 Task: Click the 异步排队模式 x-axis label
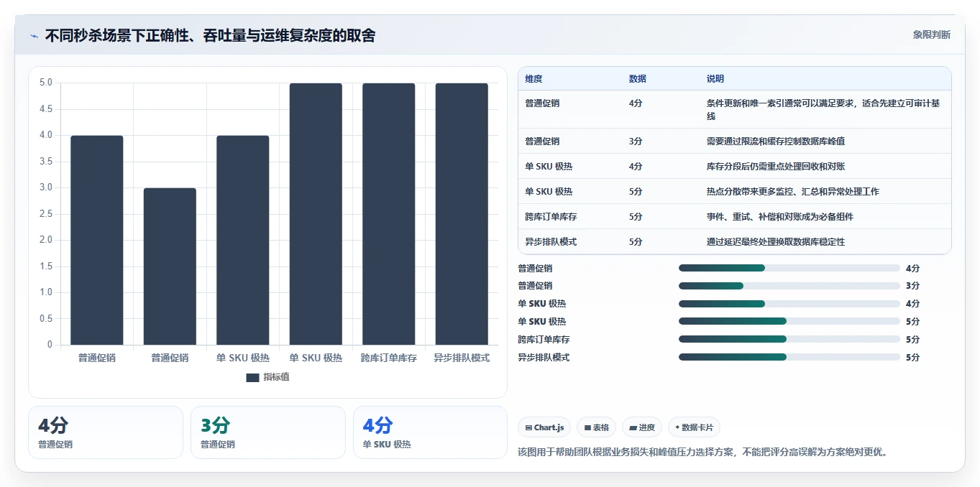[462, 358]
